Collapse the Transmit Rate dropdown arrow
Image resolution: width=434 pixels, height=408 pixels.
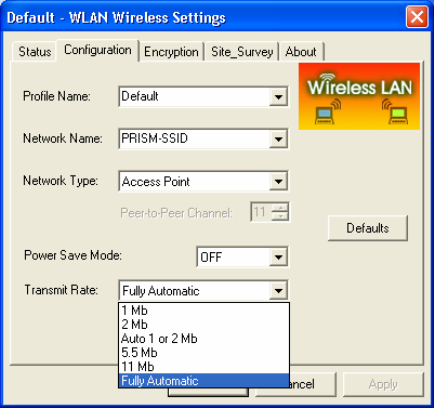coord(278,291)
